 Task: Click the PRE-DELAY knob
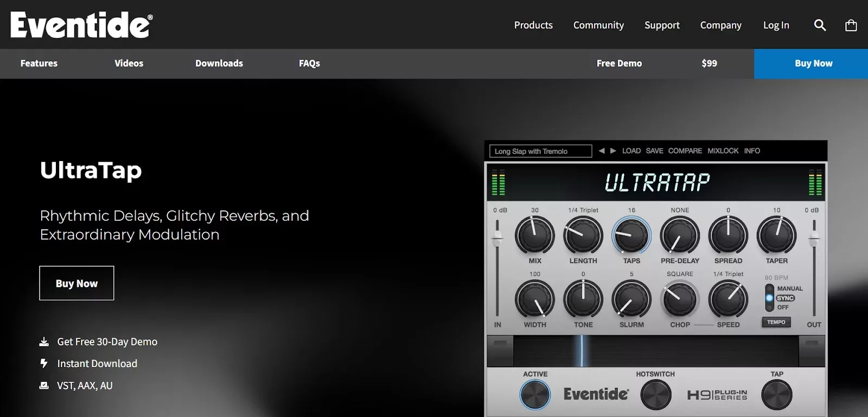tap(680, 235)
